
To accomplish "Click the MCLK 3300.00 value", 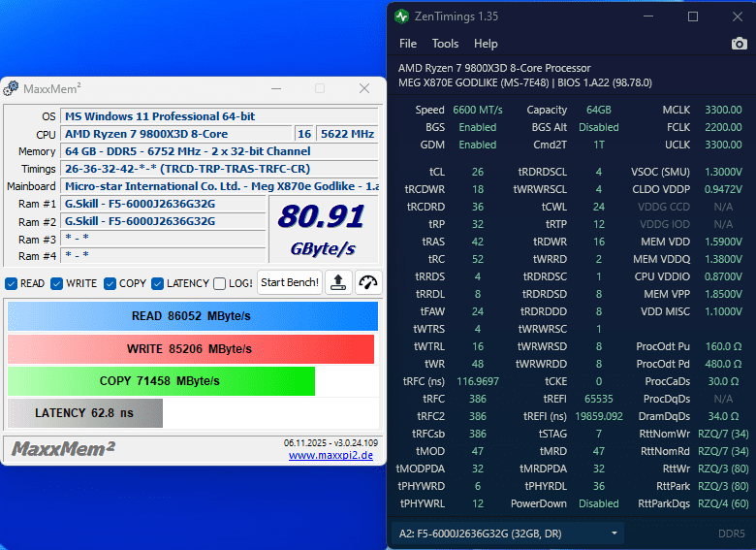I will 723,110.
